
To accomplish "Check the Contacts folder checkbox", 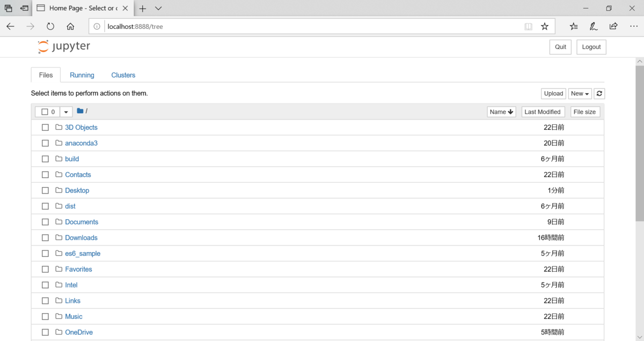I will pyautogui.click(x=45, y=175).
